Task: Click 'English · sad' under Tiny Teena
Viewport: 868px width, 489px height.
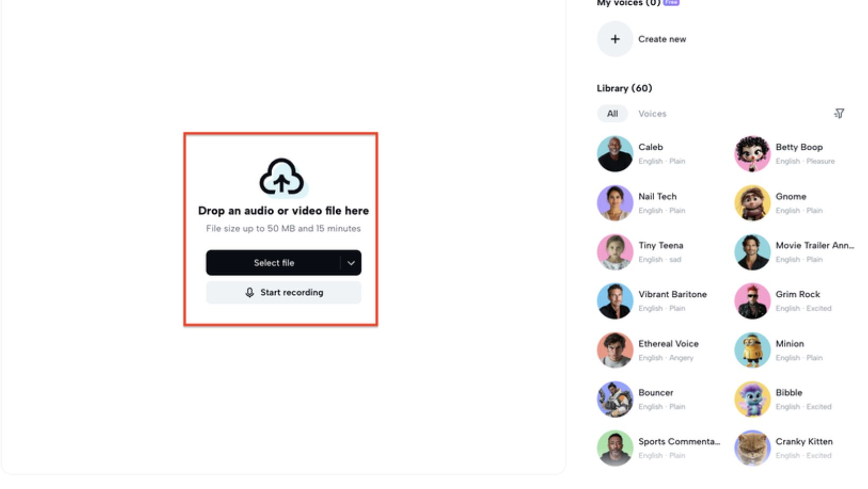Action: click(x=659, y=259)
